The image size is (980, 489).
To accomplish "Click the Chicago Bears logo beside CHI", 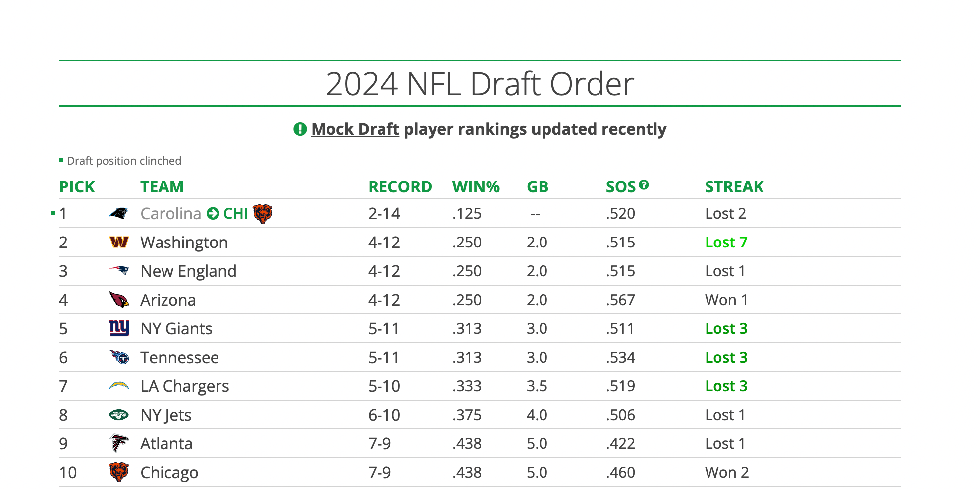I will 263,214.
